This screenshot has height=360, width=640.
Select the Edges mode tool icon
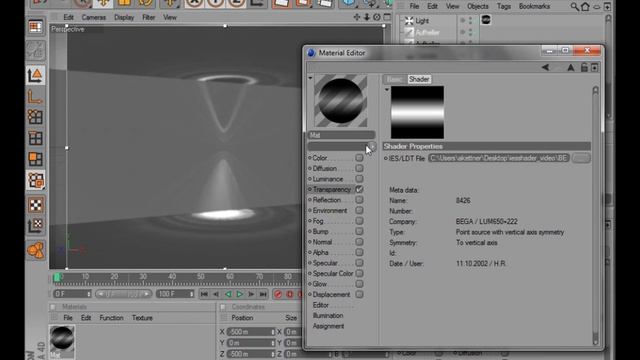click(36, 138)
